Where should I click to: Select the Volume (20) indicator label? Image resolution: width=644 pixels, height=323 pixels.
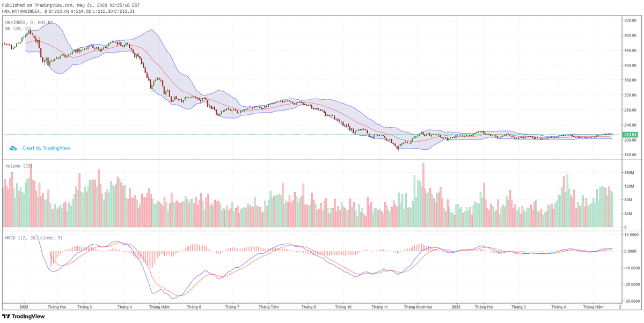19,166
